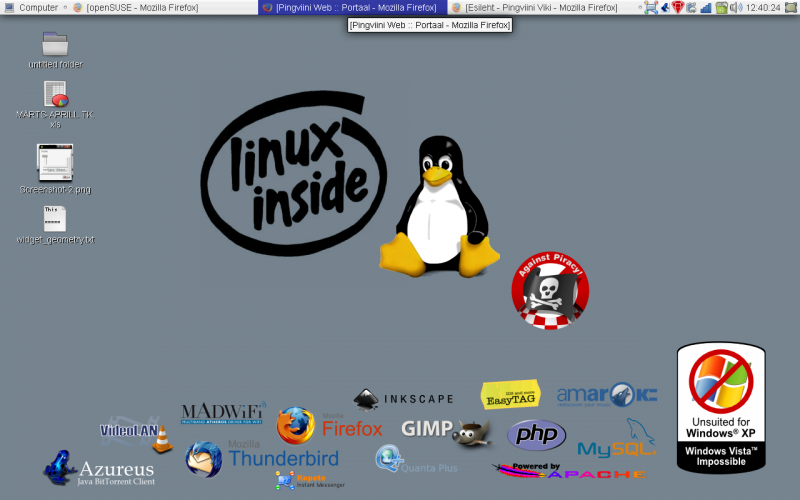Select the MÄRTS-APRILL TK.xls spreadsheet file
The image size is (800, 500).
pos(55,105)
